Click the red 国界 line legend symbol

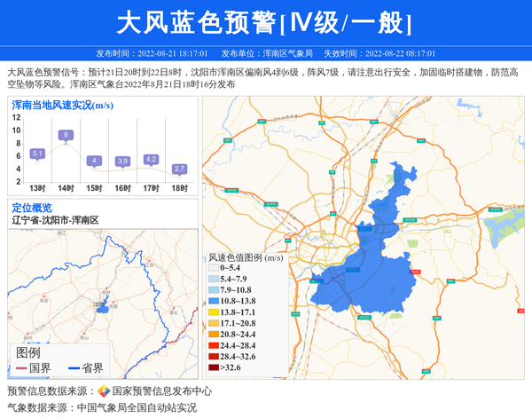22,368
